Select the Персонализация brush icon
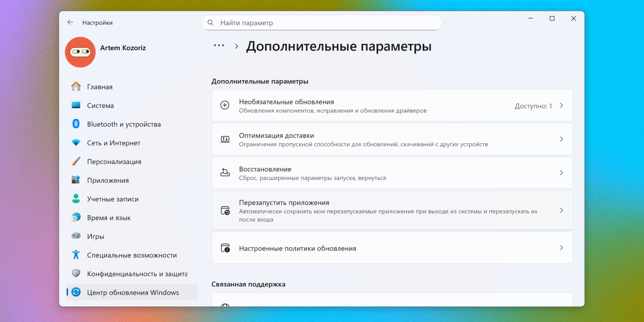Image resolution: width=644 pixels, height=322 pixels. pyautogui.click(x=76, y=161)
